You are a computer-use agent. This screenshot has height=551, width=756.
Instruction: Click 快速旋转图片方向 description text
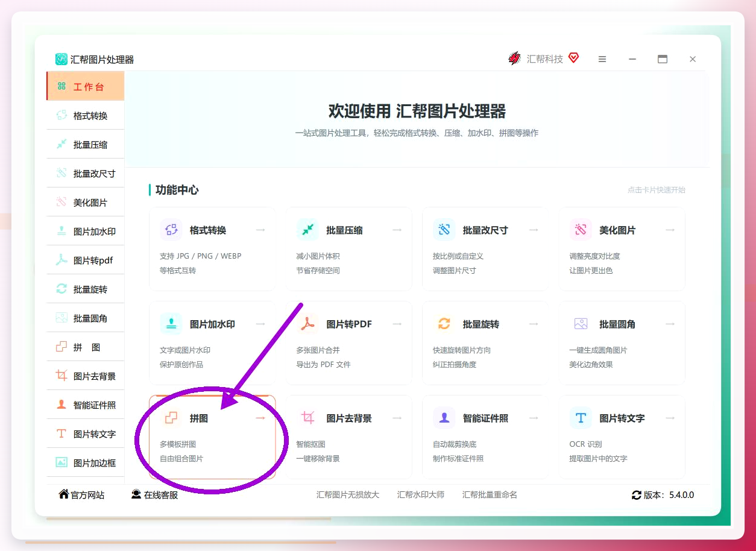pyautogui.click(x=462, y=350)
